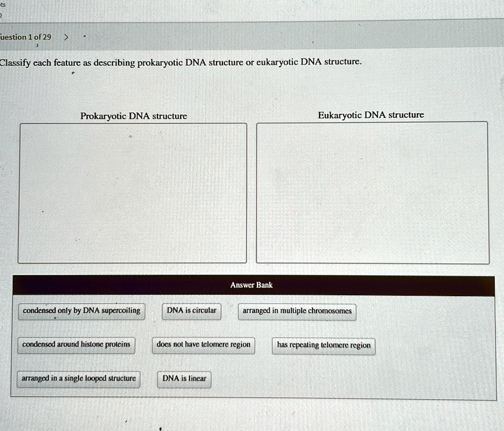504x431 pixels.
Task: Select 'arranged in a single looped structure' tile
Action: coord(78,379)
